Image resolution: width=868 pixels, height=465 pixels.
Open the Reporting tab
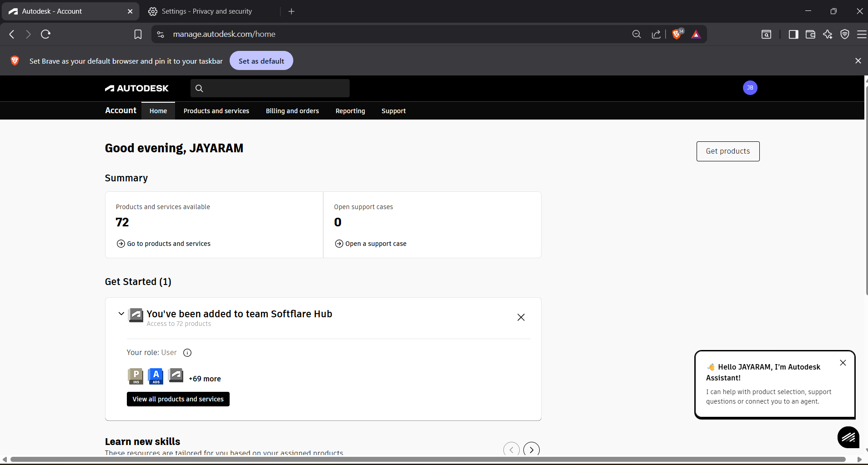(350, 111)
